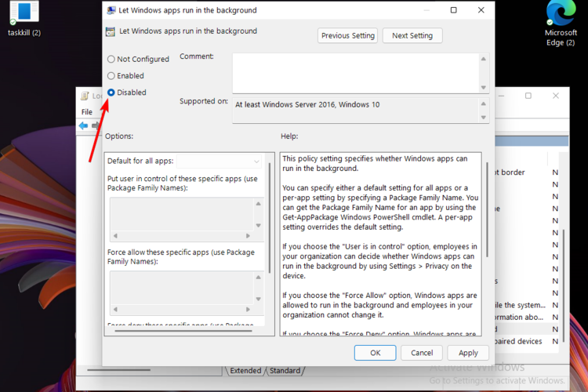This screenshot has width=588, height=392.
Task: Click 'At least Windows Server 2016, Windows 10' text
Action: [307, 104]
